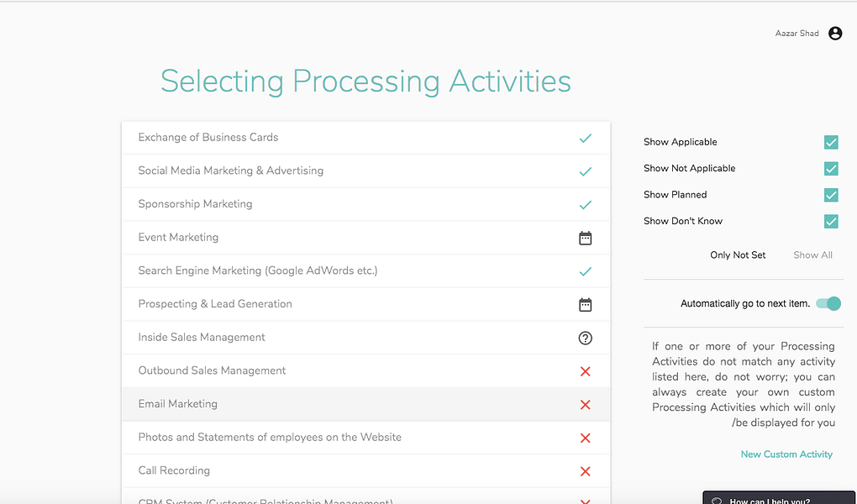Toggle the Show Not Applicable checkbox
Screen dimensions: 857x504
point(831,169)
